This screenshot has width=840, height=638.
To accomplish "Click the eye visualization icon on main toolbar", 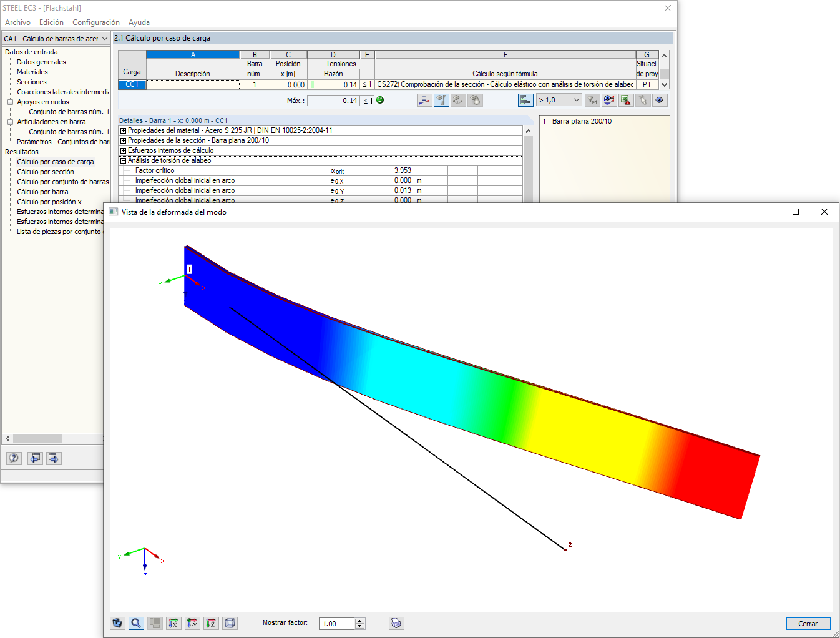I will point(660,99).
